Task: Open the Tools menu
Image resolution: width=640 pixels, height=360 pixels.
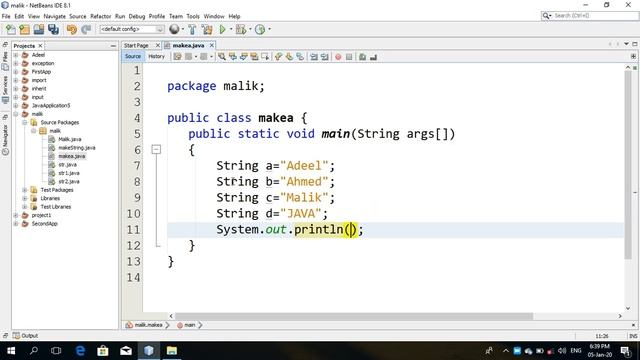Action: [x=193, y=16]
